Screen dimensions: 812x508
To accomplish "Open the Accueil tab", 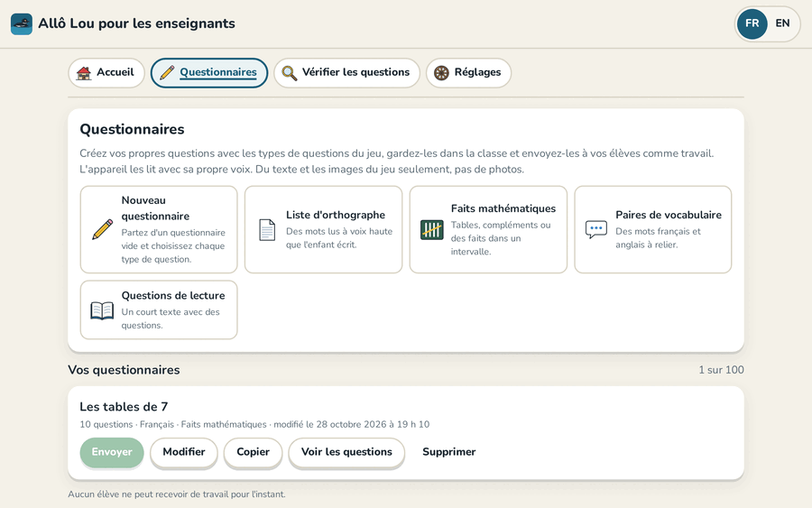I will [x=106, y=72].
